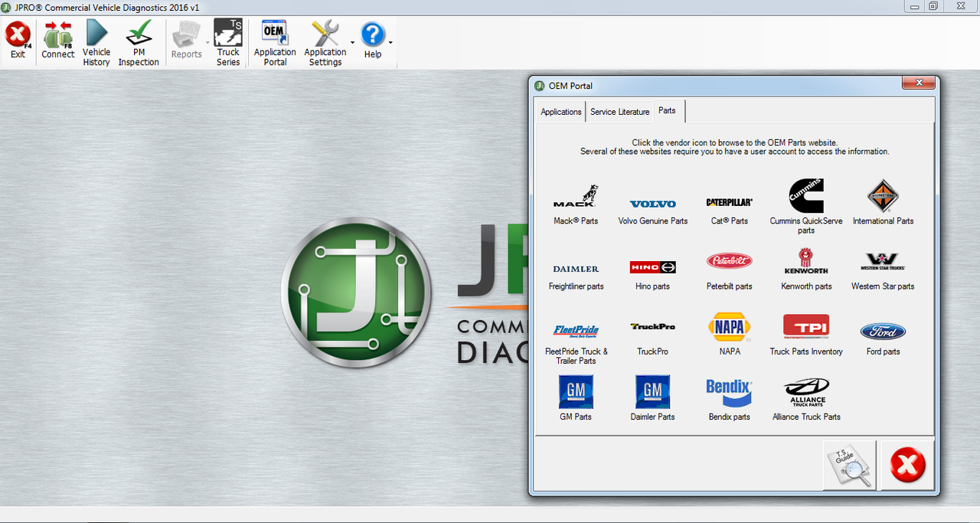Image resolution: width=980 pixels, height=523 pixels.
Task: Click the Hino parts logo
Action: [653, 267]
